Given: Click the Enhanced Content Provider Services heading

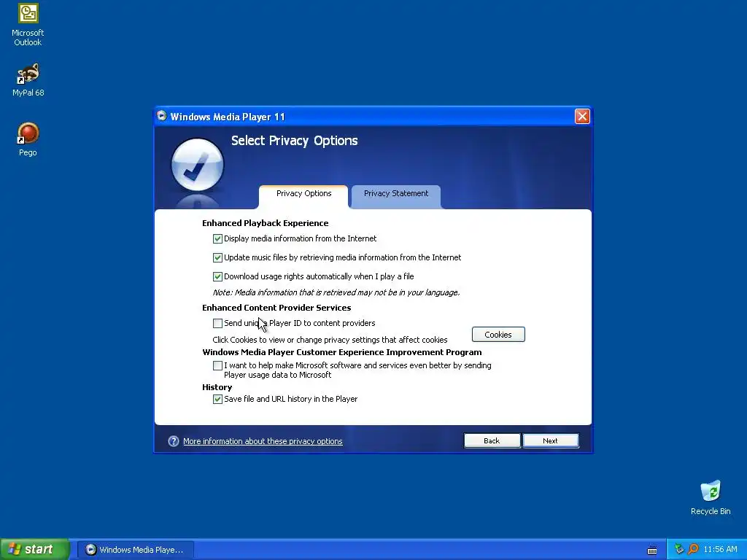Looking at the screenshot, I should coord(276,308).
